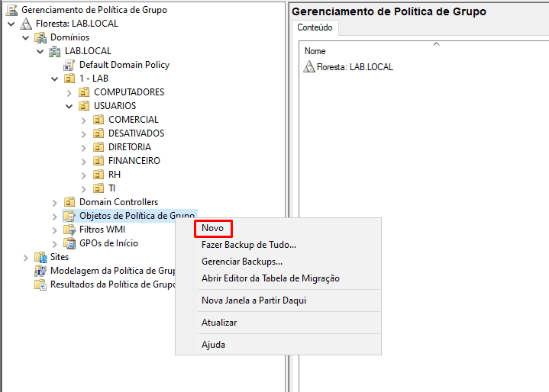Expand the RH node
Image resolution: width=549 pixels, height=392 pixels.
click(84, 175)
